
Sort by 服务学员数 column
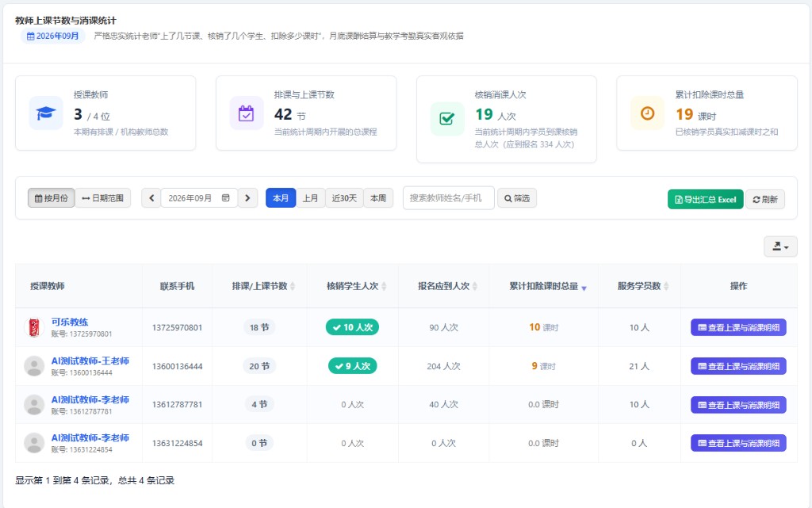tap(666, 286)
